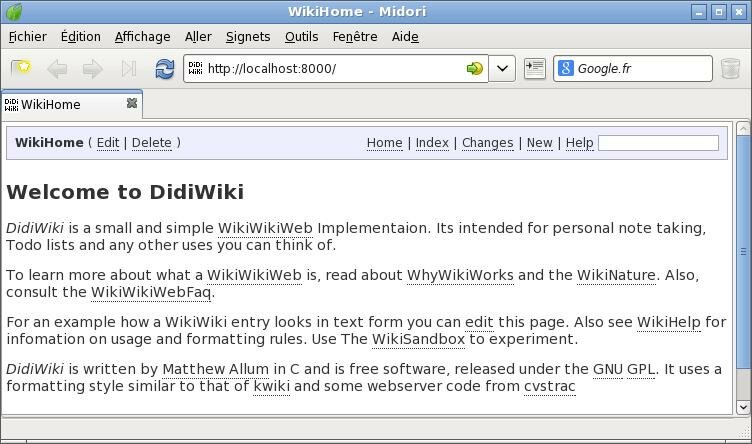Click the address bar URL text

[x=272, y=69]
